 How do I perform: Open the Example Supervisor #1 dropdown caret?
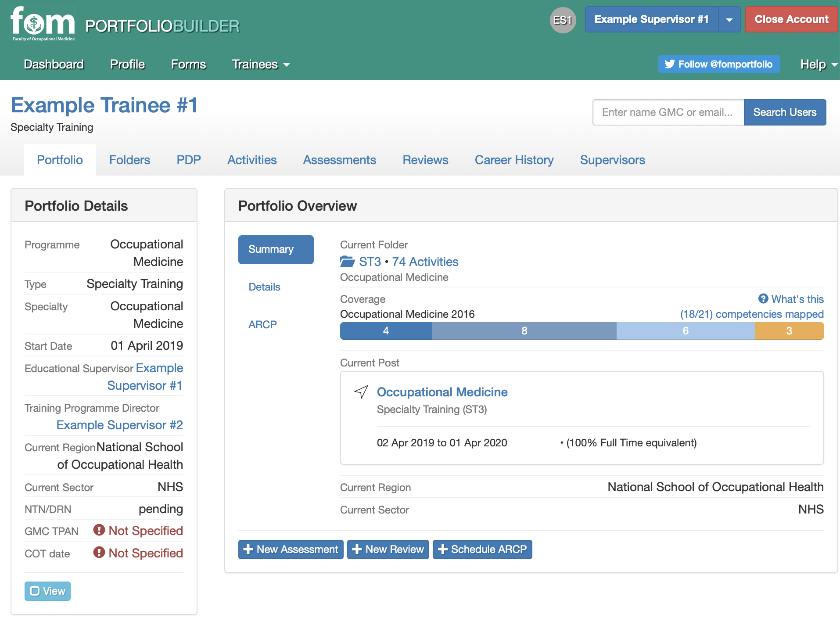729,20
